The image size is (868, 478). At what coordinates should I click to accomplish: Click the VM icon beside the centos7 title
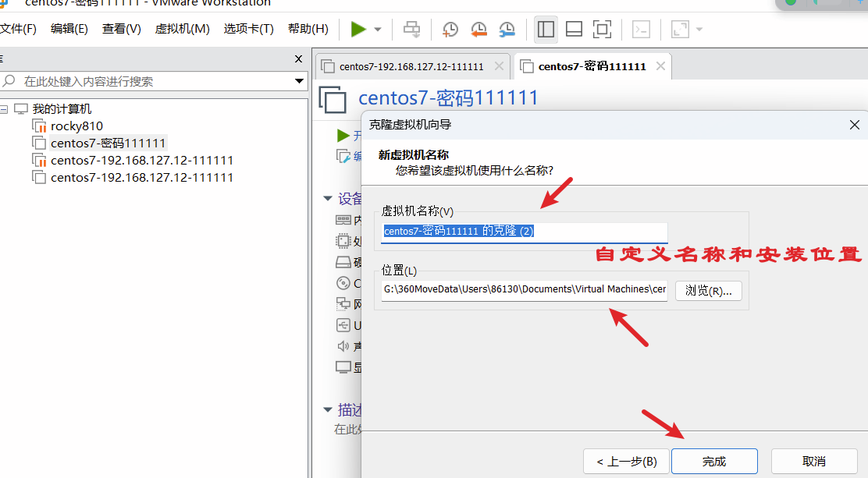click(x=333, y=100)
